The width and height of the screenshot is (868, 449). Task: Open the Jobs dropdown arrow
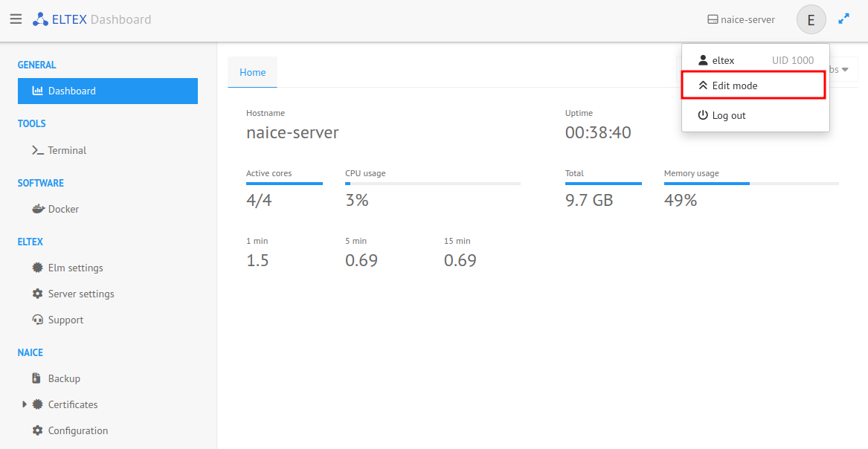(845, 70)
